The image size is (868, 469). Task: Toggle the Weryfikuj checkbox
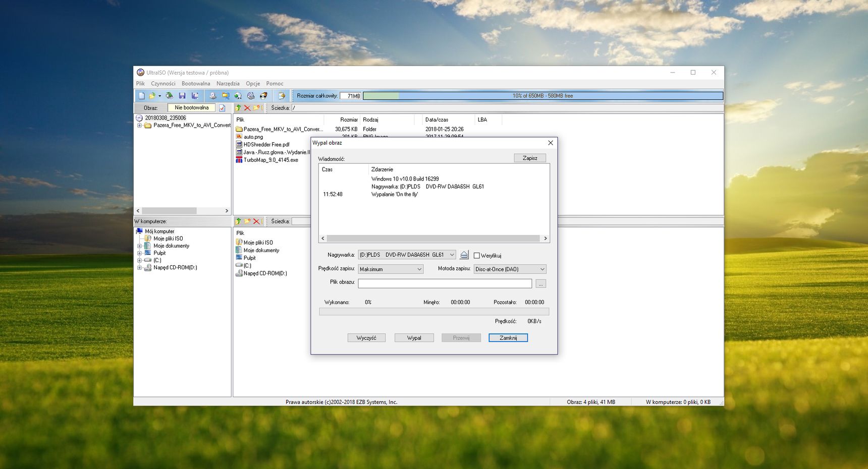coord(476,256)
